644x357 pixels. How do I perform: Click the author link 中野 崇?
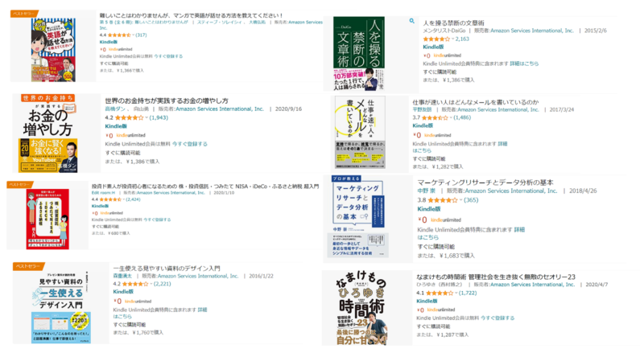tap(427, 191)
